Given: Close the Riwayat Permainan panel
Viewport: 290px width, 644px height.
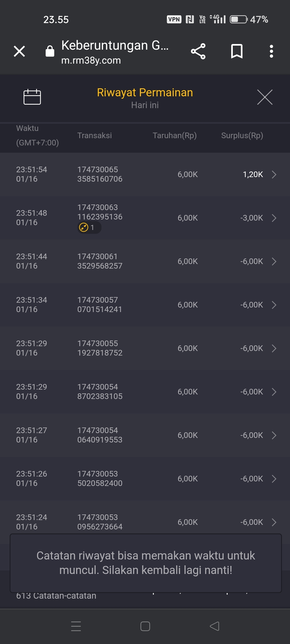Looking at the screenshot, I should [x=265, y=97].
